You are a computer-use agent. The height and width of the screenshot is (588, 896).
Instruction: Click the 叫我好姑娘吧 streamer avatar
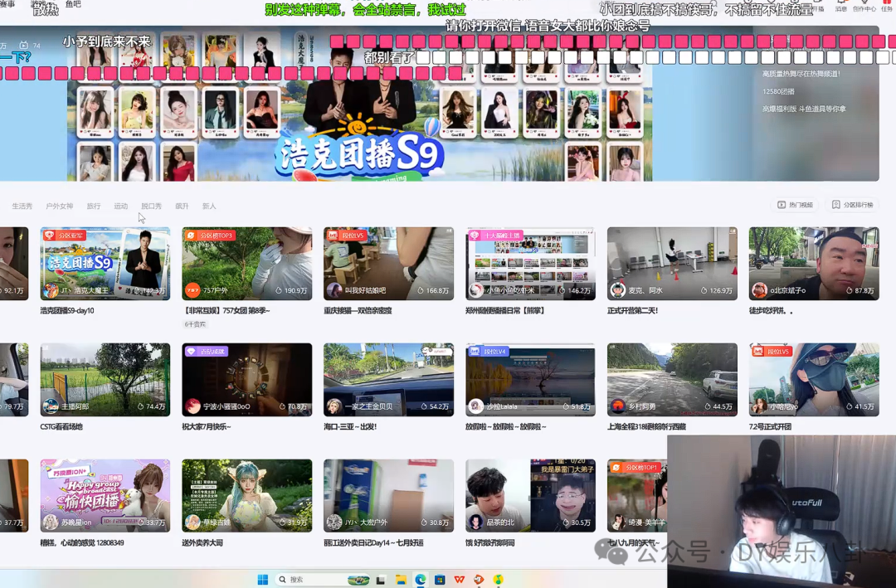pos(334,290)
